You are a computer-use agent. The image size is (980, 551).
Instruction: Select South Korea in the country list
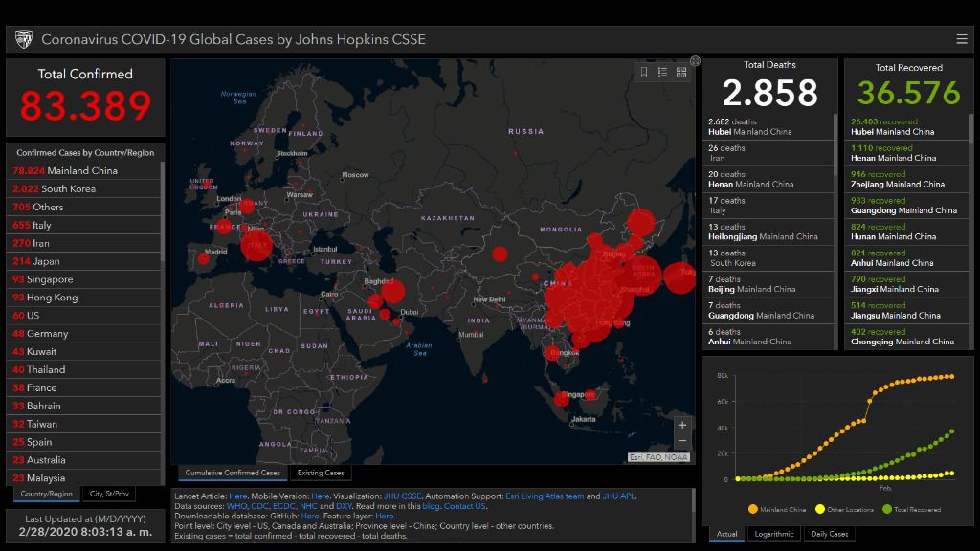[x=67, y=189]
